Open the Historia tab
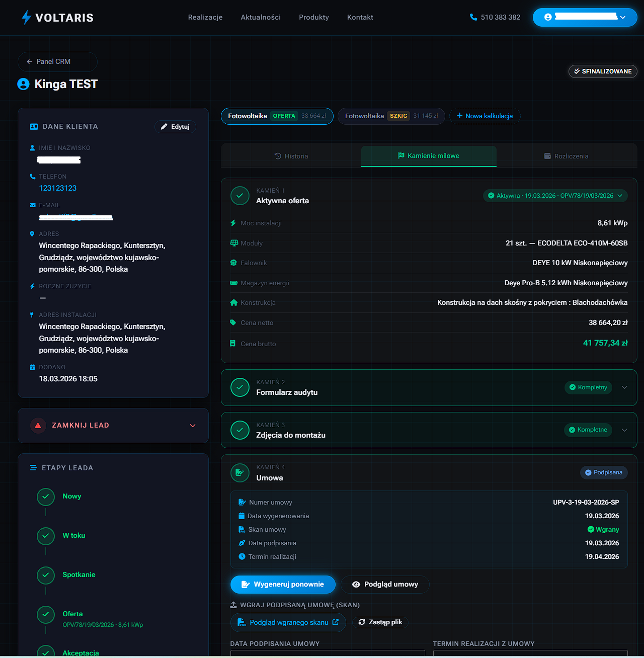 [x=291, y=156]
